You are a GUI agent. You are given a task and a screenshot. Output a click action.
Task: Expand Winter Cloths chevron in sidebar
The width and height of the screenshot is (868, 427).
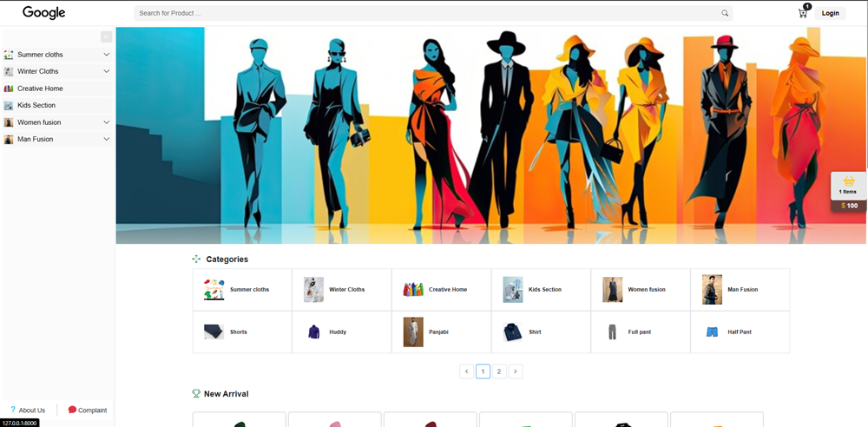click(x=107, y=71)
